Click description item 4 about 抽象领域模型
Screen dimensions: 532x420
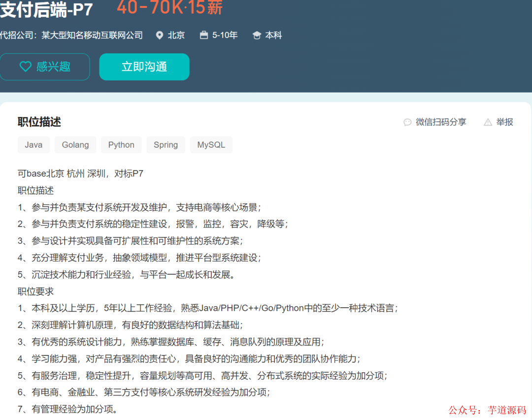point(139,258)
